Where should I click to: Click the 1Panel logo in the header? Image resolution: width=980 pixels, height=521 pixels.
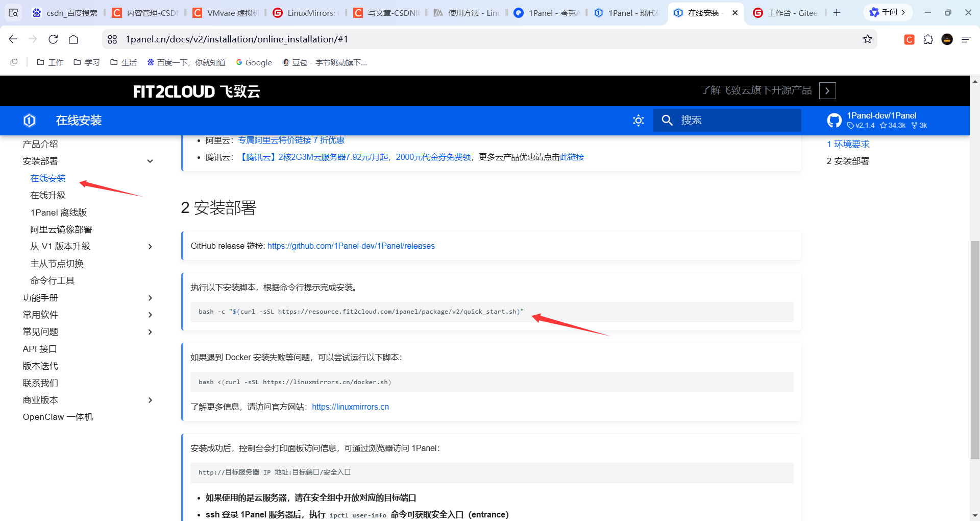point(30,121)
